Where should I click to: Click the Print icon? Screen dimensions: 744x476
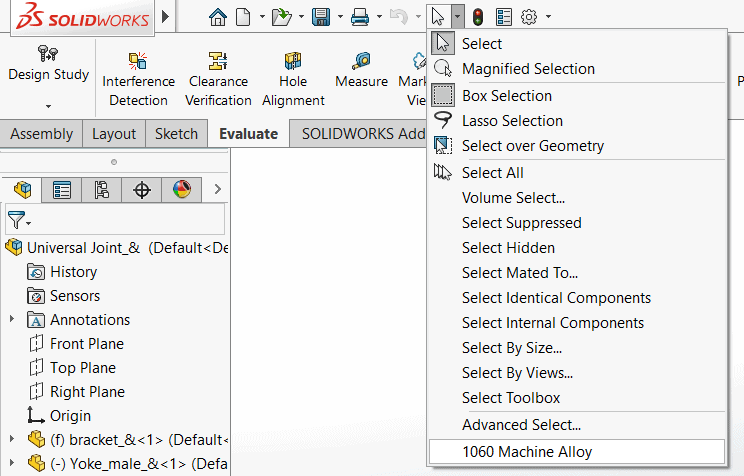click(360, 17)
